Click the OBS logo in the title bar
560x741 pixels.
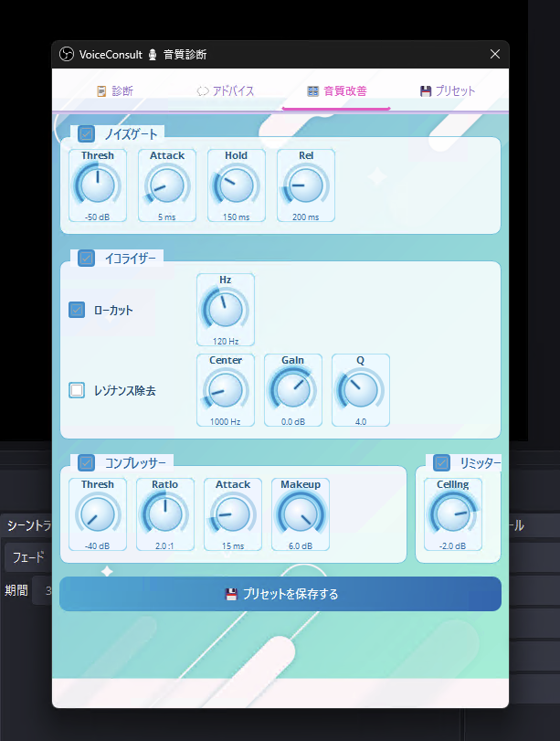pos(67,54)
